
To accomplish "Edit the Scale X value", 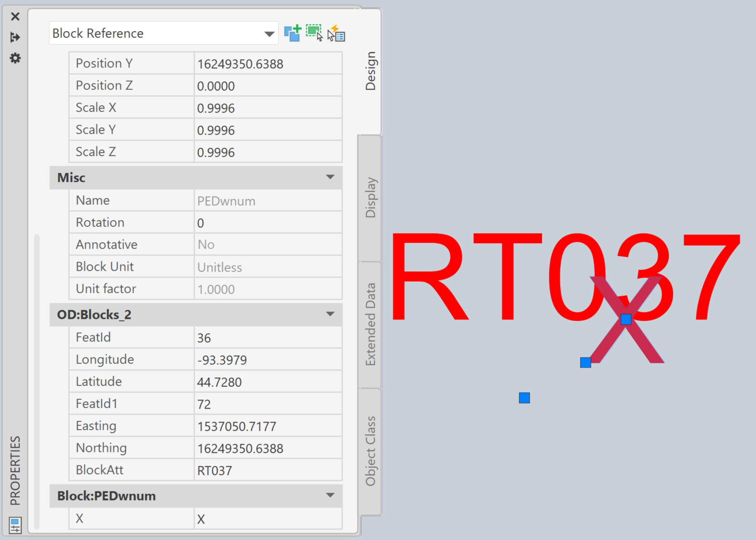I will coord(268,108).
